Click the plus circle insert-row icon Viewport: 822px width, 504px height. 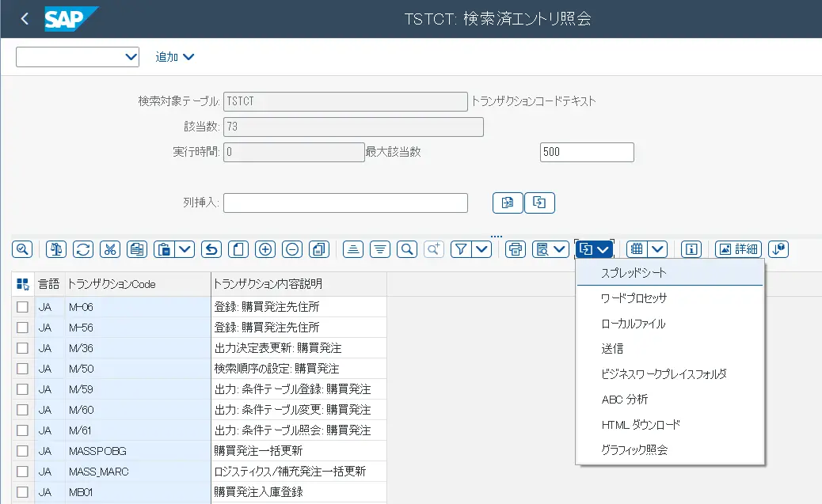tap(265, 249)
